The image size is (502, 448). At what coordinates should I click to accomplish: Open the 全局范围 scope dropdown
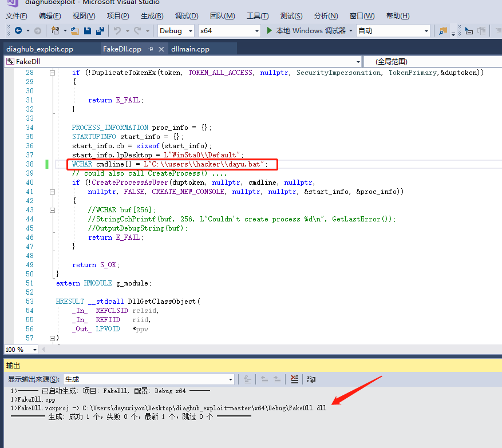click(433, 61)
